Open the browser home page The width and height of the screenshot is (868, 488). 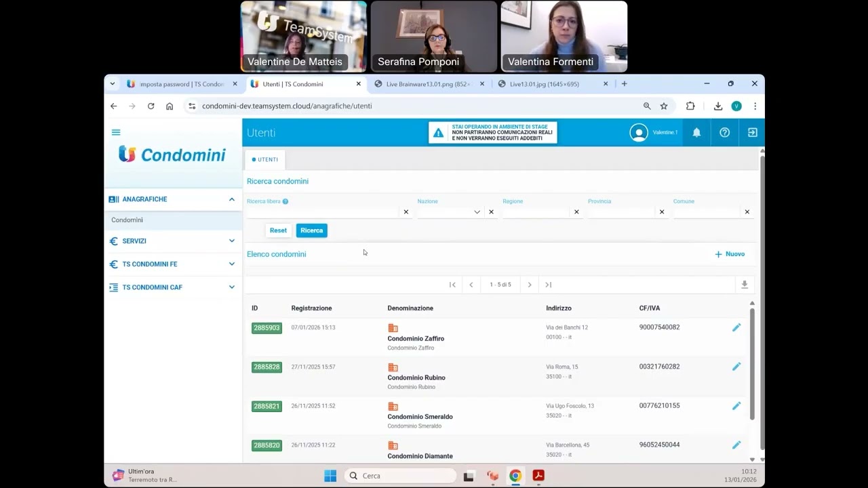click(170, 106)
